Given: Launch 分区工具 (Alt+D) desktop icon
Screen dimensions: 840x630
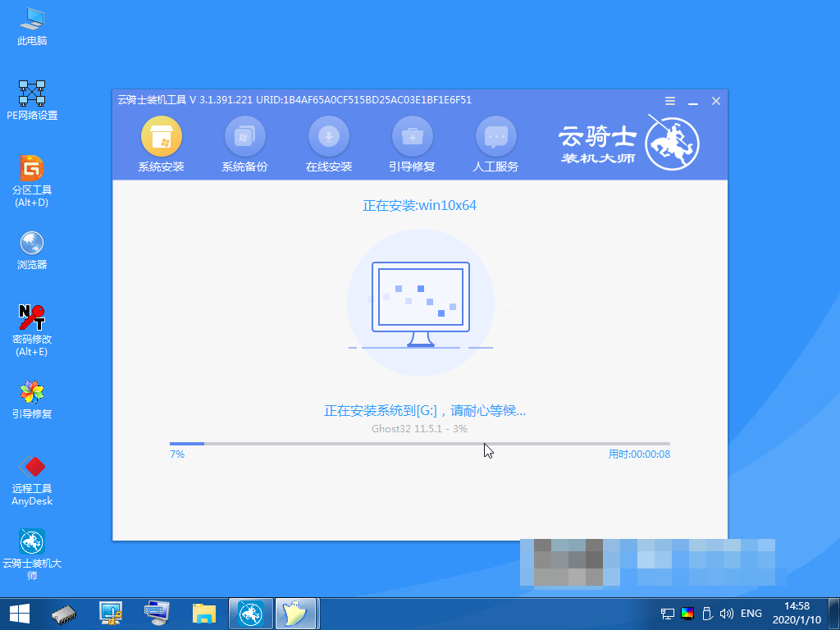Looking at the screenshot, I should coord(32,181).
